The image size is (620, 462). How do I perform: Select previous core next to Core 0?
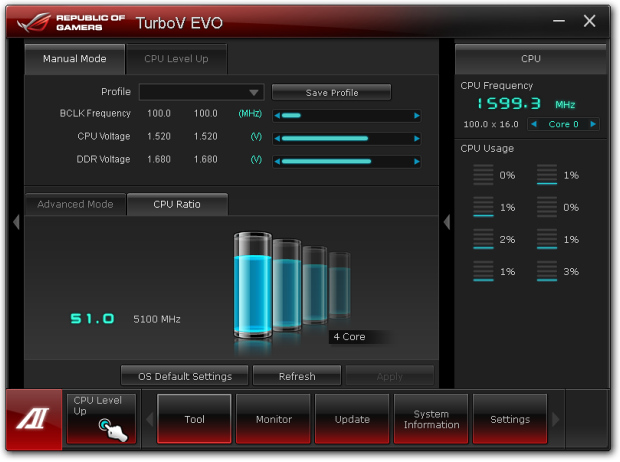[534, 124]
